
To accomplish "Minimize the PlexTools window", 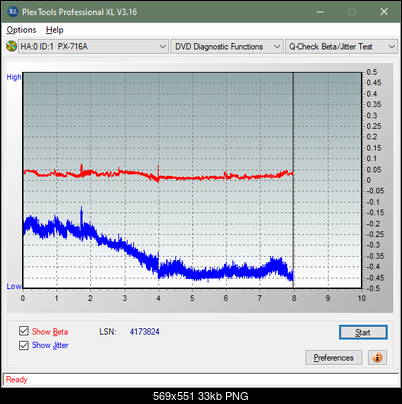I will pos(320,12).
